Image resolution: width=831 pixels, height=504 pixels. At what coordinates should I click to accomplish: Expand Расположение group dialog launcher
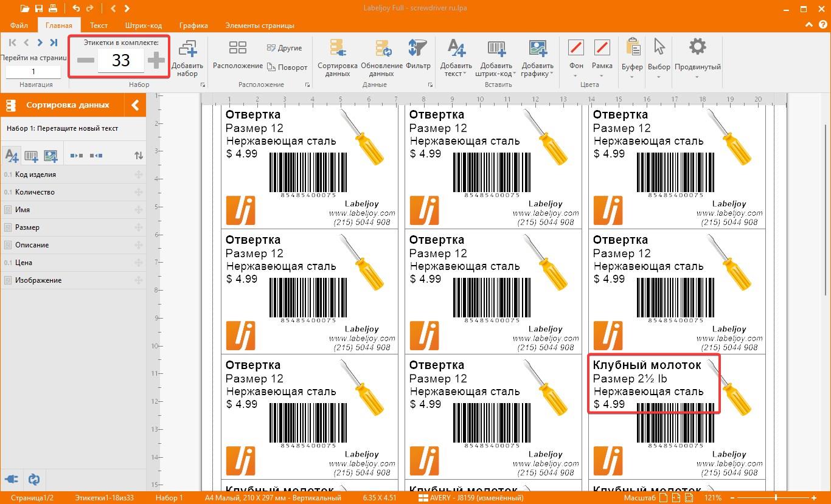307,85
